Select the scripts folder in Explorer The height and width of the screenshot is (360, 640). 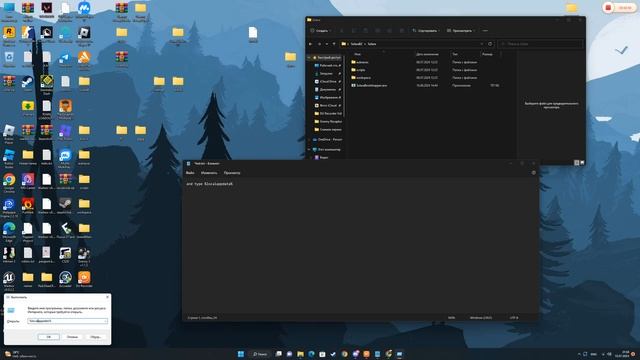(x=358, y=70)
